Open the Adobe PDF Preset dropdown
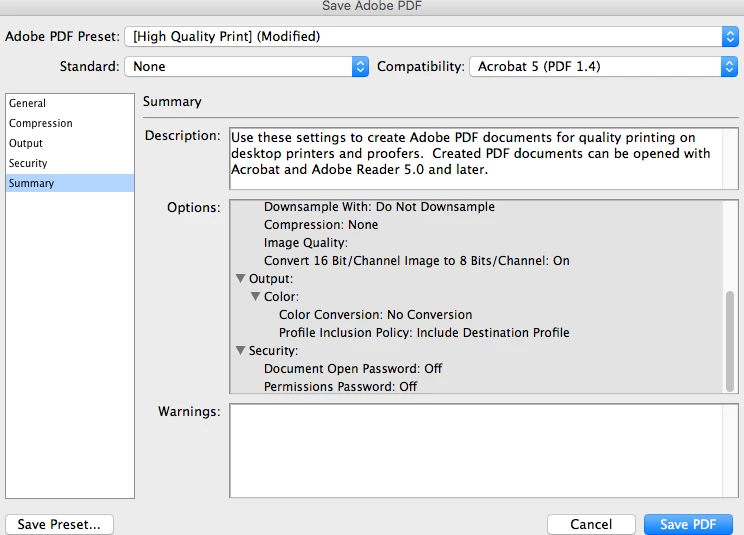The width and height of the screenshot is (744, 535). [x=431, y=37]
